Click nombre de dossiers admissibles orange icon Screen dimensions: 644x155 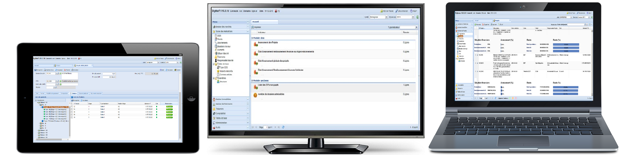255,95
